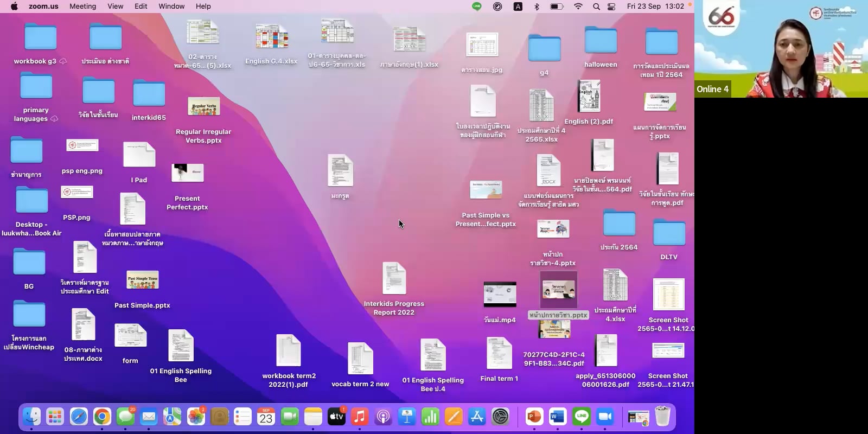Launch the LINE app in the Dock
The height and width of the screenshot is (434, 868).
coord(582,417)
